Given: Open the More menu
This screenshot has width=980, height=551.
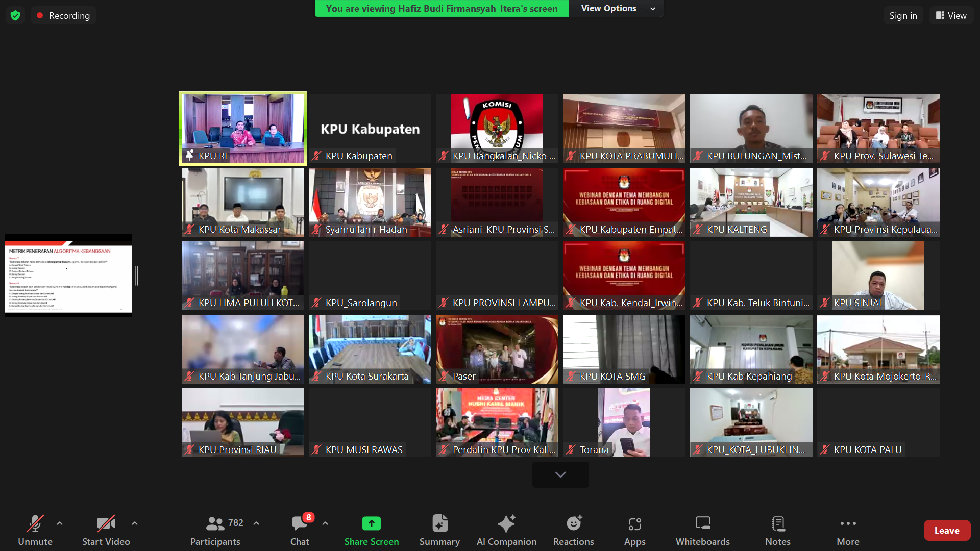Looking at the screenshot, I should point(848,524).
